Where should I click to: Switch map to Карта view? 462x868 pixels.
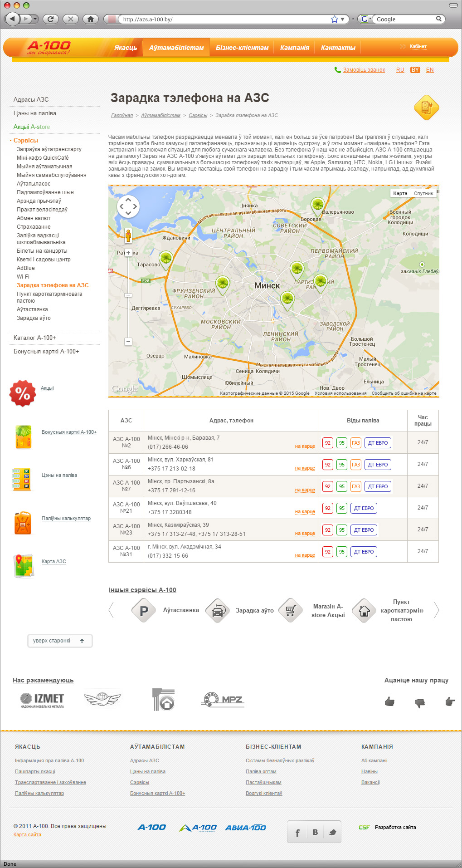(x=400, y=193)
